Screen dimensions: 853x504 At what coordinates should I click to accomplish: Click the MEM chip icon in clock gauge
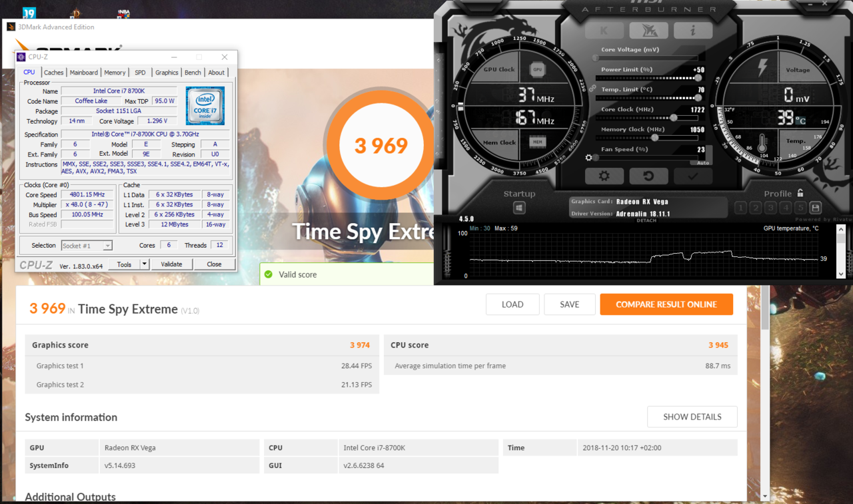coord(537,142)
